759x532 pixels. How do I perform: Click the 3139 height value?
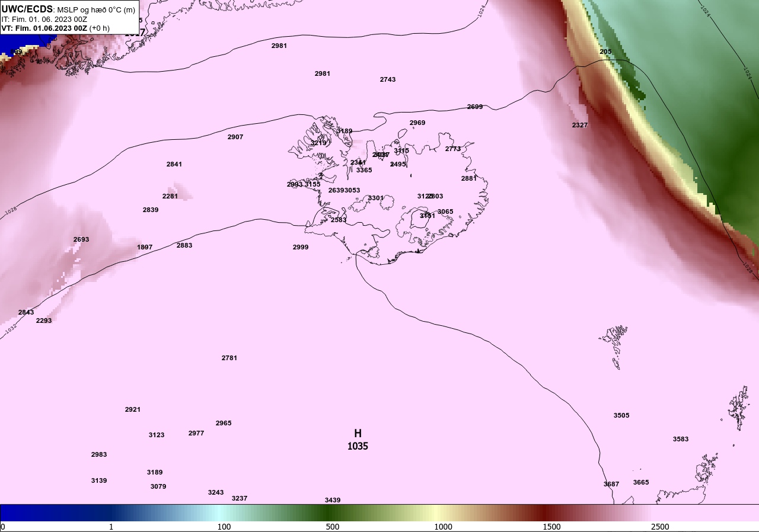click(x=99, y=480)
